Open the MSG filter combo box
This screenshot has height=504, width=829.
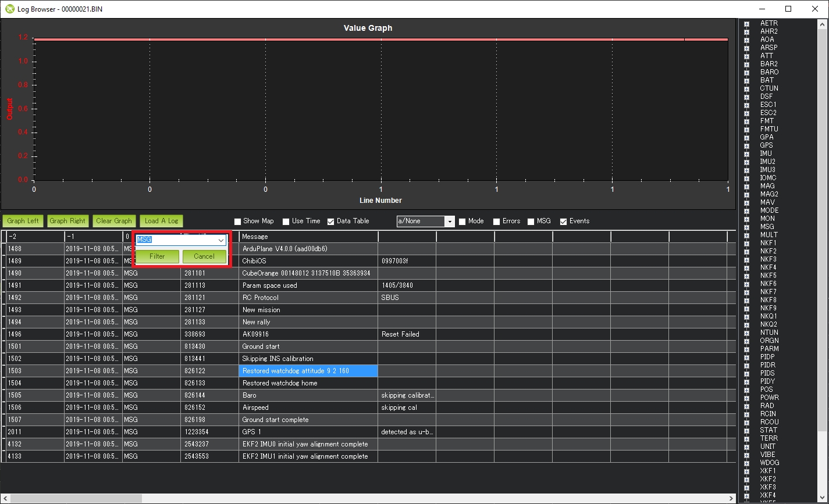[x=220, y=240]
